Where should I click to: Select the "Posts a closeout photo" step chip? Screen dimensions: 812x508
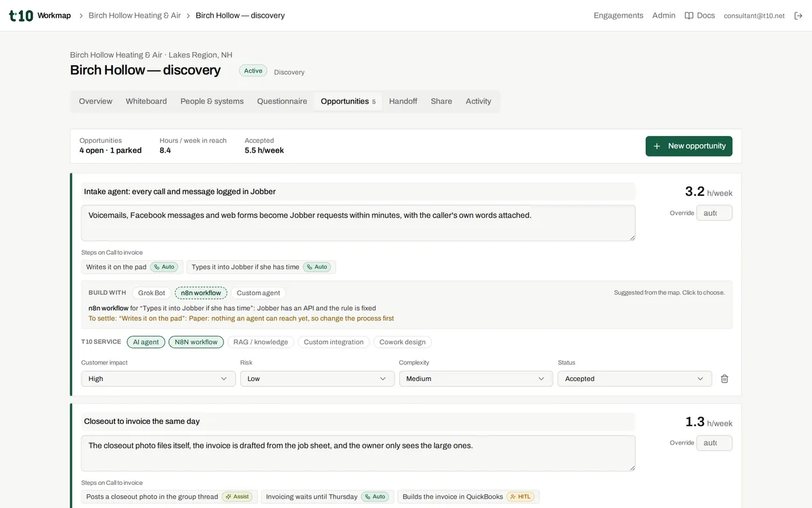(x=169, y=496)
